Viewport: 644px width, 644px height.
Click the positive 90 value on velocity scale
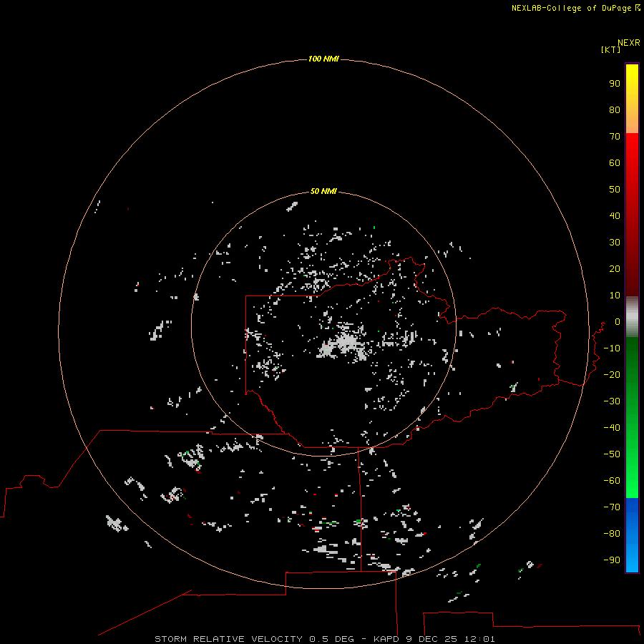click(615, 84)
